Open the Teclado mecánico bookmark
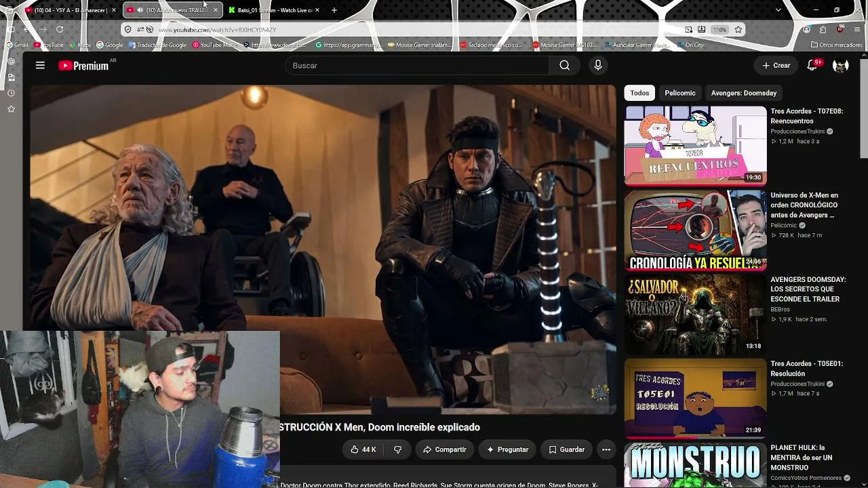This screenshot has height=488, width=868. 491,45
